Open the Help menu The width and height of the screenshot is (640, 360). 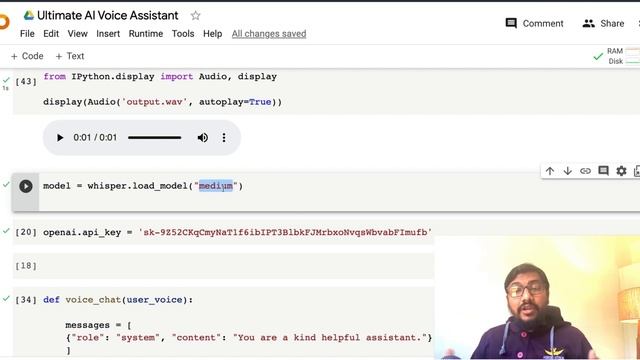click(x=213, y=34)
